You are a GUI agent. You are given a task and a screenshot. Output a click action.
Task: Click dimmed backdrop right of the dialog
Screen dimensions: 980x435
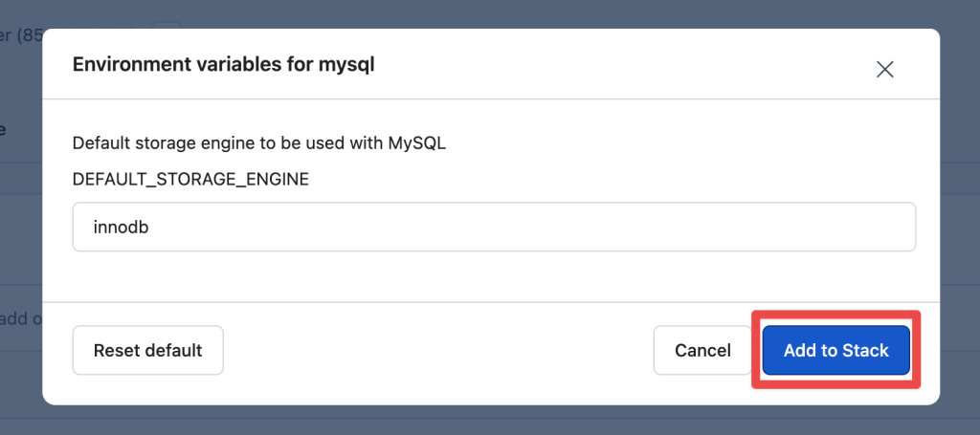[960, 217]
